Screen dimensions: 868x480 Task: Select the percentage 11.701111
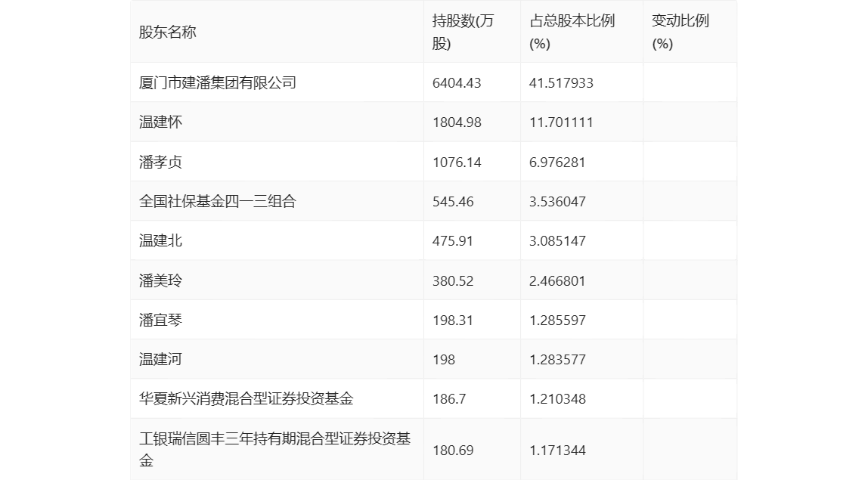(x=561, y=122)
